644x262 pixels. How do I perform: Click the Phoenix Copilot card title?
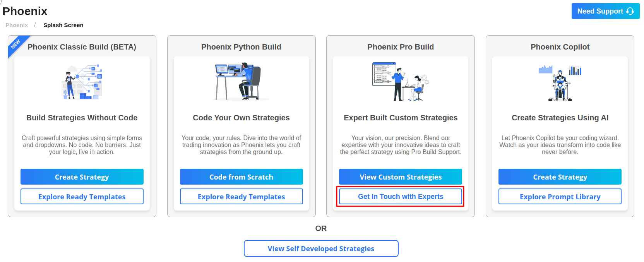[x=560, y=47]
